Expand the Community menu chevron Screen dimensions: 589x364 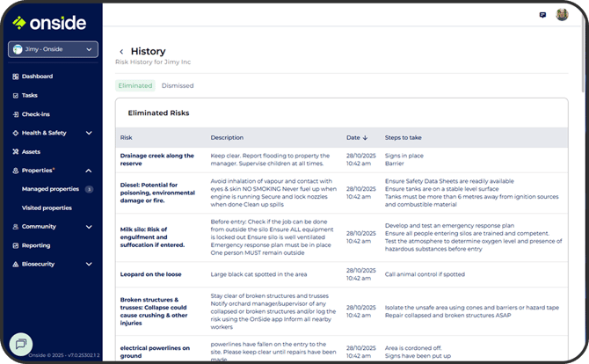[x=89, y=227]
